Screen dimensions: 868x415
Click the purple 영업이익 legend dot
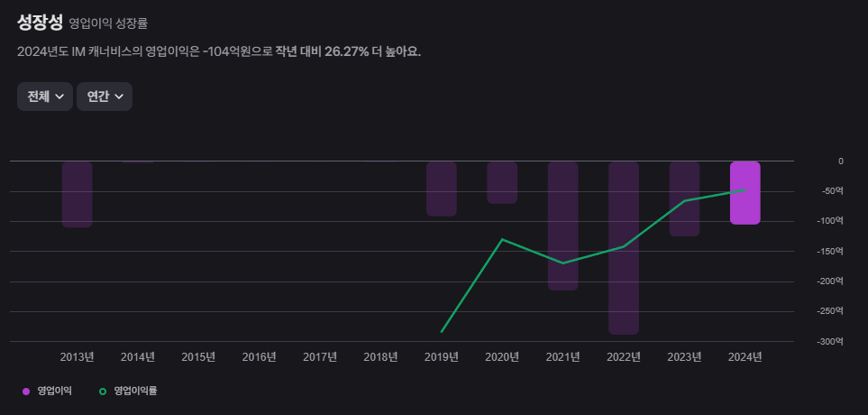(x=26, y=392)
